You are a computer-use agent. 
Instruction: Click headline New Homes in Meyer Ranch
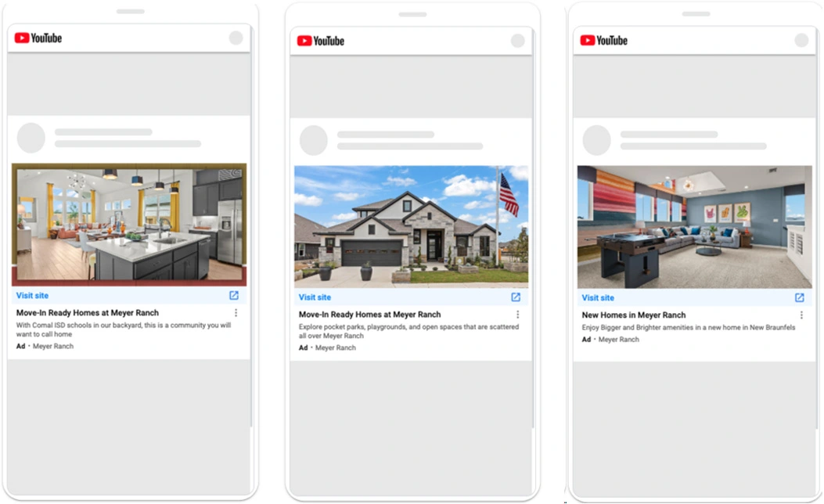click(633, 315)
